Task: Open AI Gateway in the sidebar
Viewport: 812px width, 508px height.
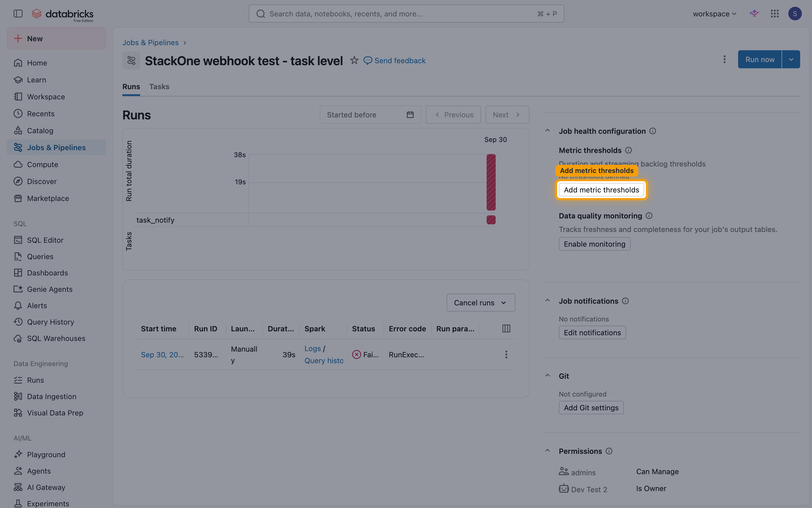Action: coord(56,487)
